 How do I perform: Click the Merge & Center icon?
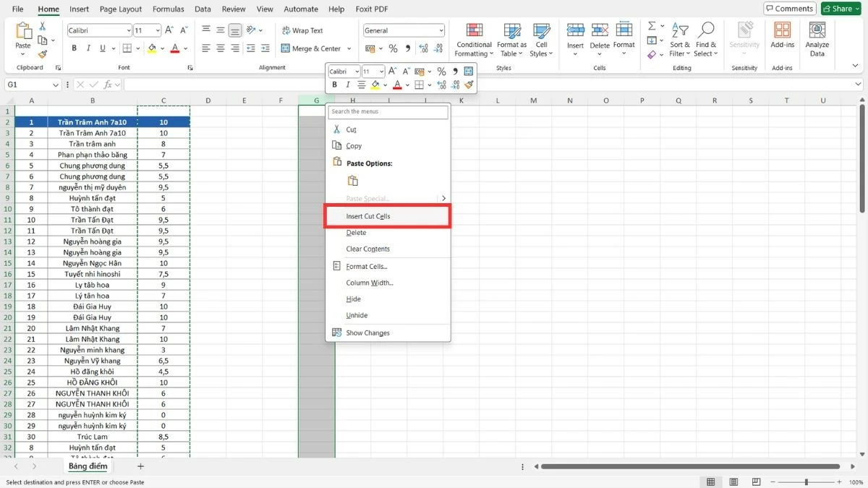[311, 48]
